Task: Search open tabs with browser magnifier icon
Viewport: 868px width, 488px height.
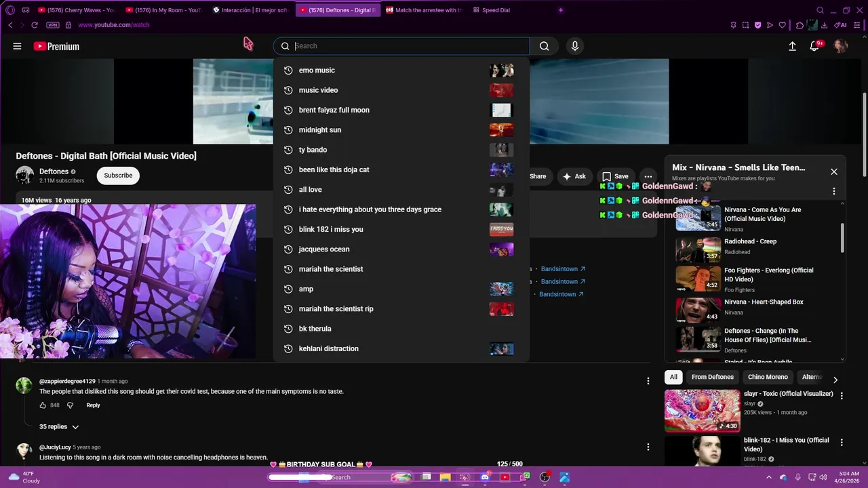Action: [x=820, y=10]
